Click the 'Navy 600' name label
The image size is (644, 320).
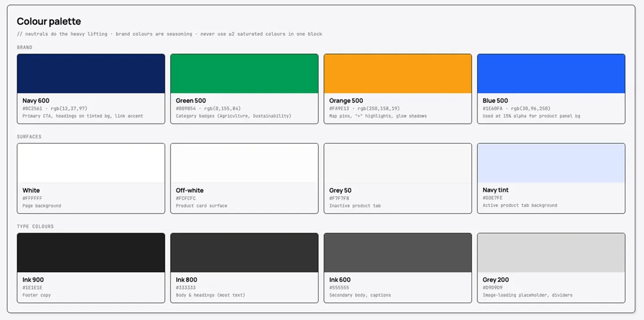click(x=36, y=101)
